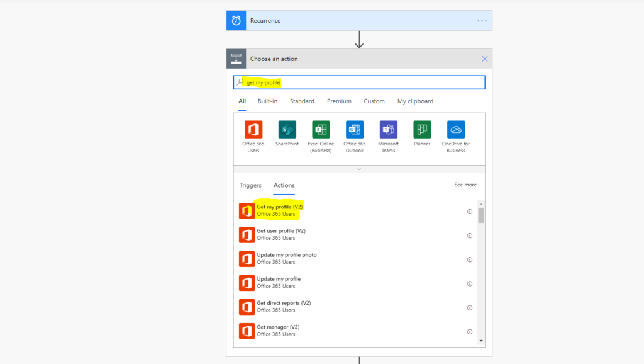Switch to the Triggers tab
This screenshot has width=644, height=364.
250,185
